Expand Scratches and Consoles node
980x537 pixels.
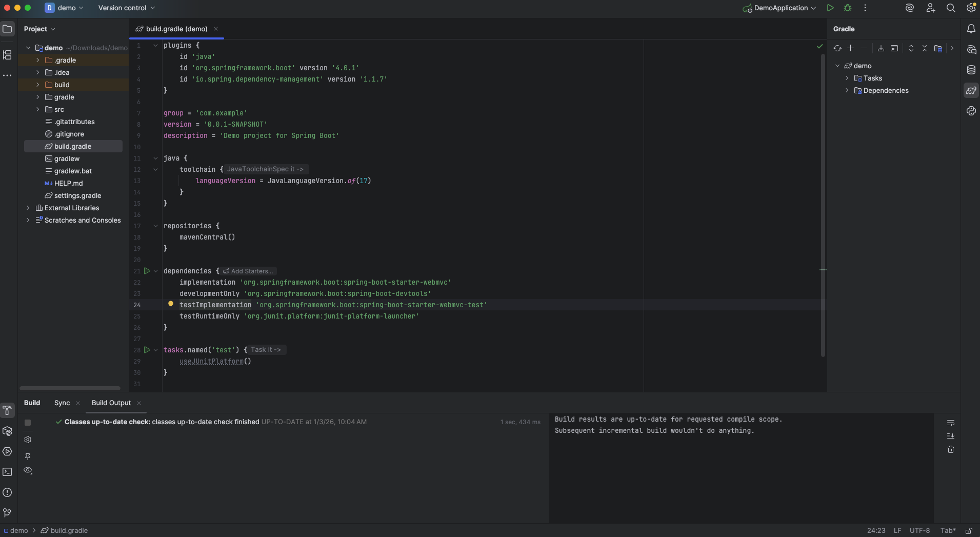point(28,220)
